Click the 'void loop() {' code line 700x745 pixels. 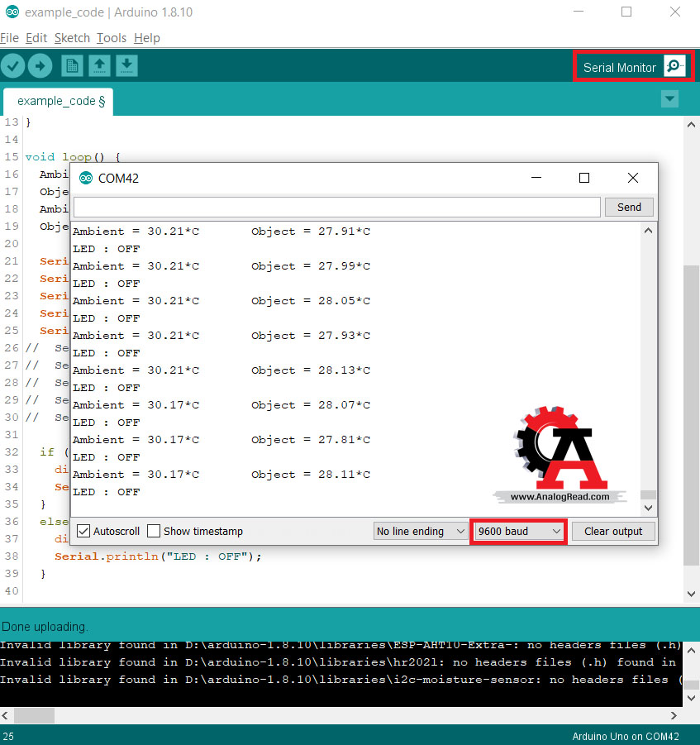tap(73, 157)
